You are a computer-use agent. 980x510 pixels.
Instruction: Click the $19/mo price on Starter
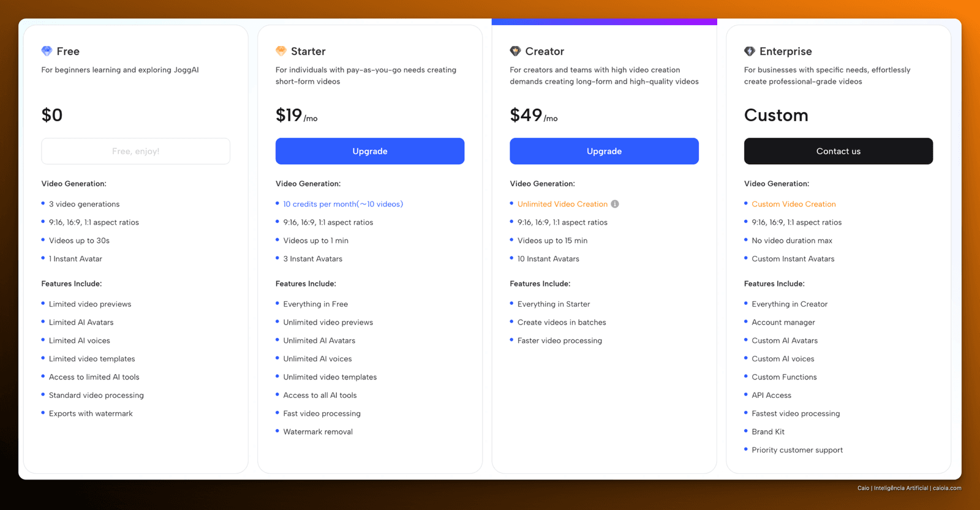296,115
